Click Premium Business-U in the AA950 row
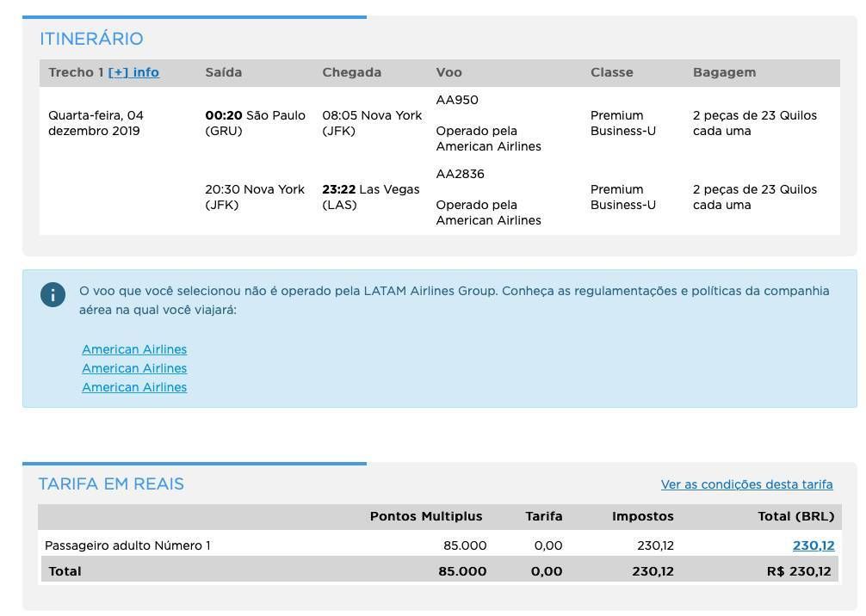The width and height of the screenshot is (866, 616). coord(623,123)
